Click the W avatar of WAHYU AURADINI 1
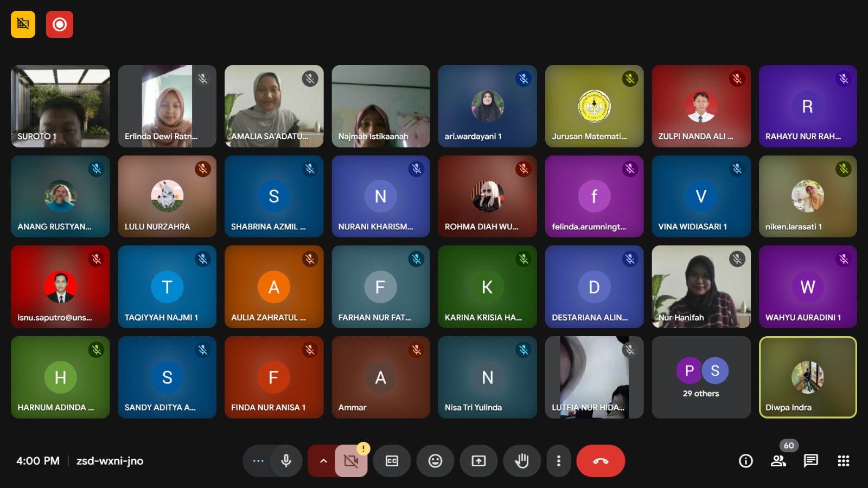Image resolution: width=868 pixels, height=488 pixels. (808, 287)
